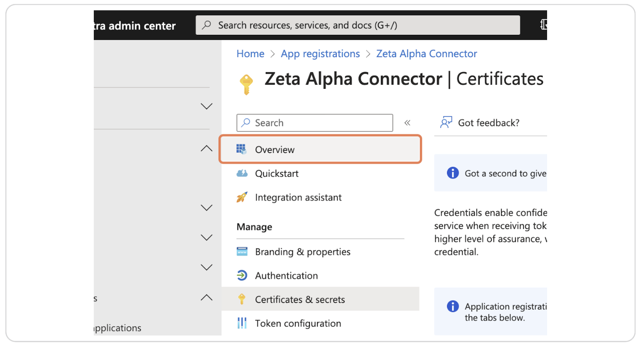Click the Integration assistant rocket icon

(x=242, y=197)
